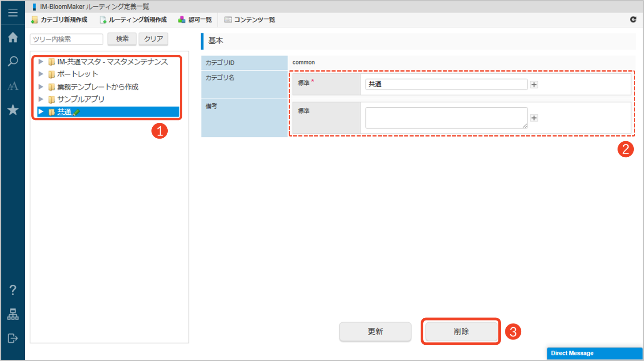This screenshot has height=362, width=644.
Task: Expand the IM-共通マスタ tree node
Action: (41, 62)
